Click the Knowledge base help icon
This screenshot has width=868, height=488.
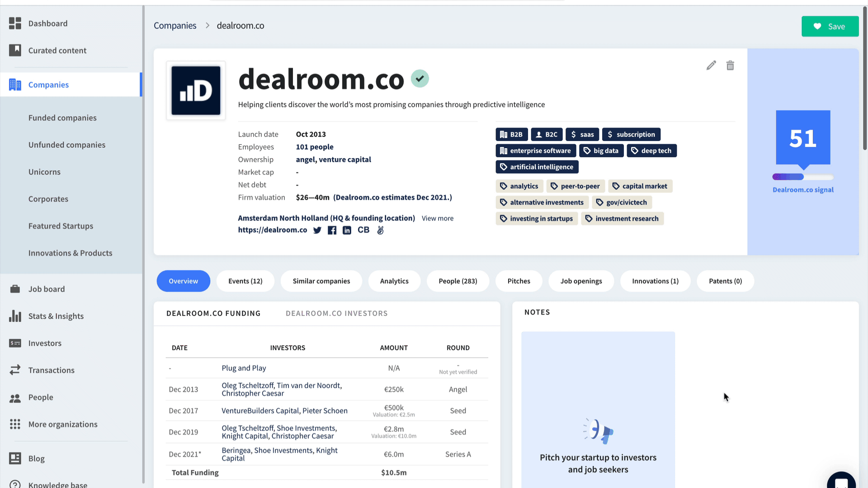tap(15, 484)
